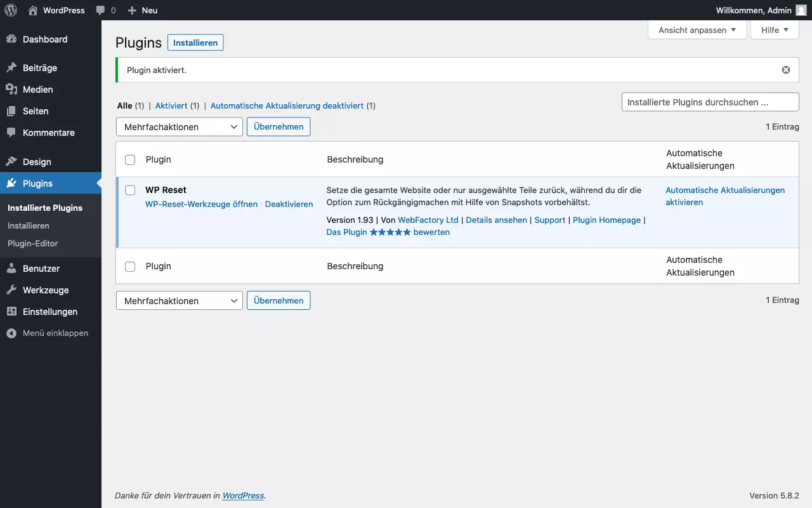Focus the Installierte Plugins durchsuchen search field
Image resolution: width=812 pixels, height=508 pixels.
[710, 102]
